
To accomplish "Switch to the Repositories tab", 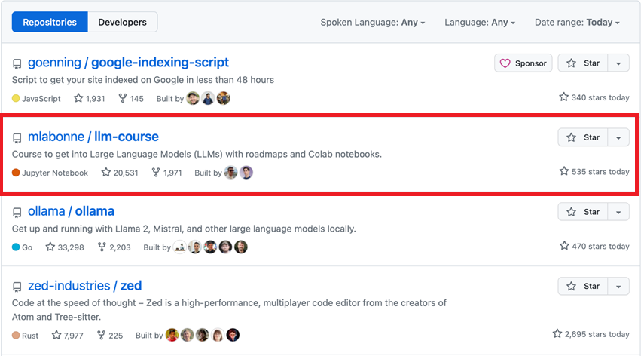I will (50, 22).
